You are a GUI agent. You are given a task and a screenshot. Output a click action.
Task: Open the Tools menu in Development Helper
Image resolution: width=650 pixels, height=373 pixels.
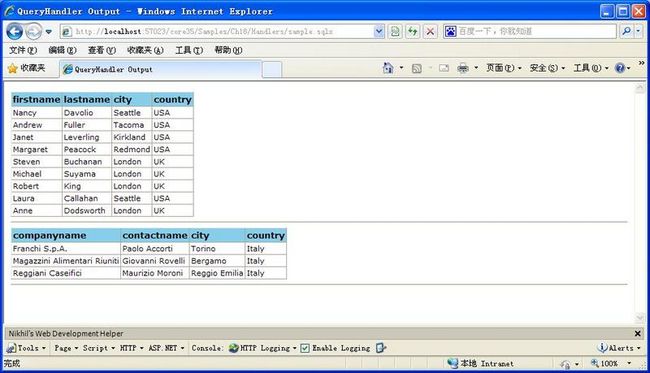tap(26, 348)
